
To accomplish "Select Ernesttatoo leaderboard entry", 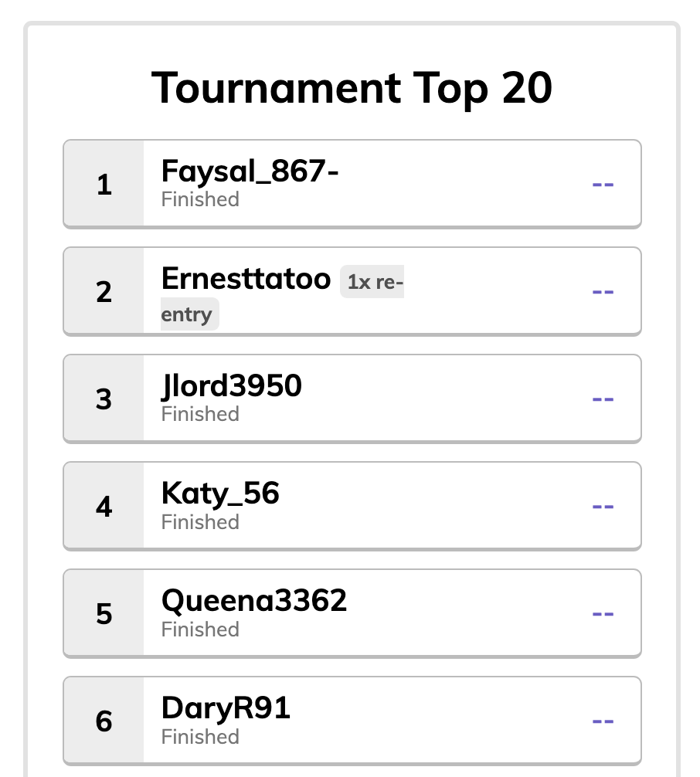I will 352,291.
